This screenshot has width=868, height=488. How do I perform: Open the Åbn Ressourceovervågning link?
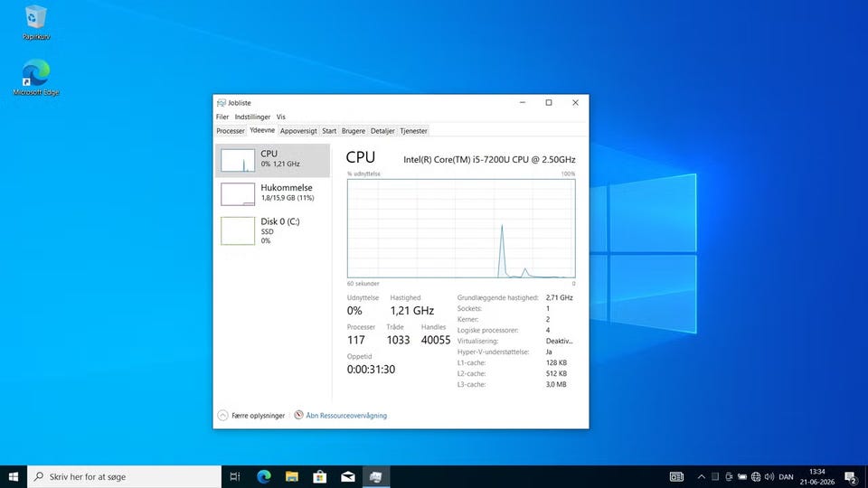(x=346, y=416)
